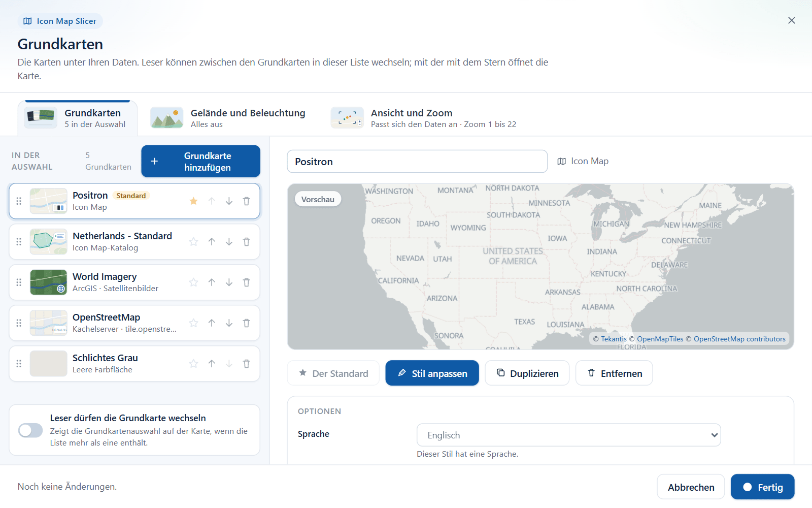This screenshot has width=812, height=508.
Task: Toggle Leser dürfen die Grundkarte wechseln switch
Action: [x=30, y=430]
